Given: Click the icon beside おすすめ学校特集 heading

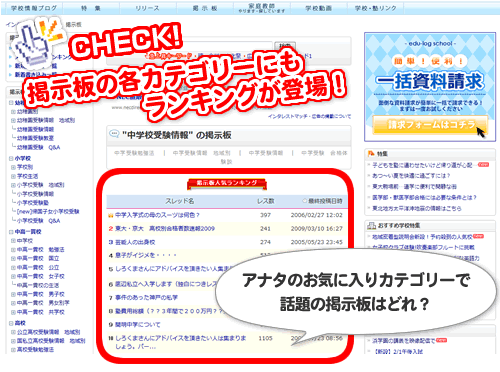Looking at the screenshot, I should click(x=371, y=226).
